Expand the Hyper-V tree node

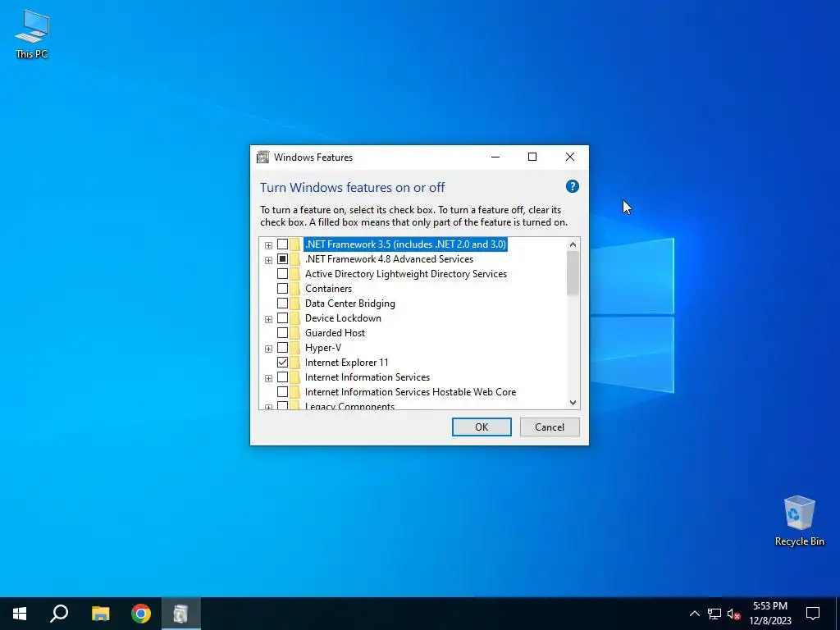pos(268,349)
